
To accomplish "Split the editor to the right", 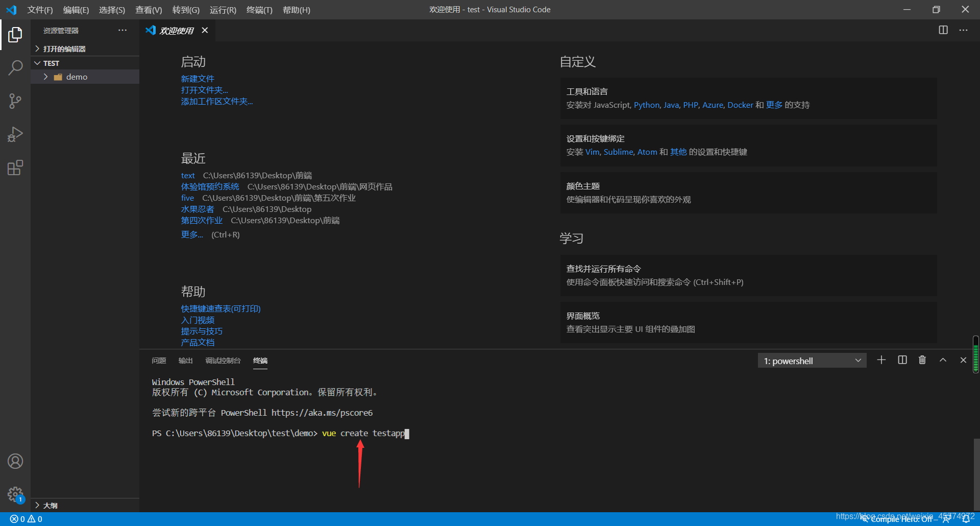I will pos(943,30).
